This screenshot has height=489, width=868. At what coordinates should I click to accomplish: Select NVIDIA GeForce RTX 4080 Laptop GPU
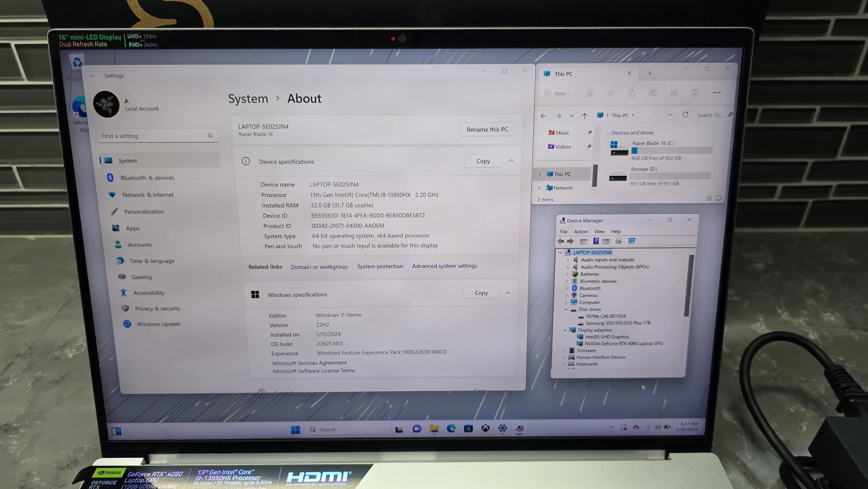(x=623, y=344)
